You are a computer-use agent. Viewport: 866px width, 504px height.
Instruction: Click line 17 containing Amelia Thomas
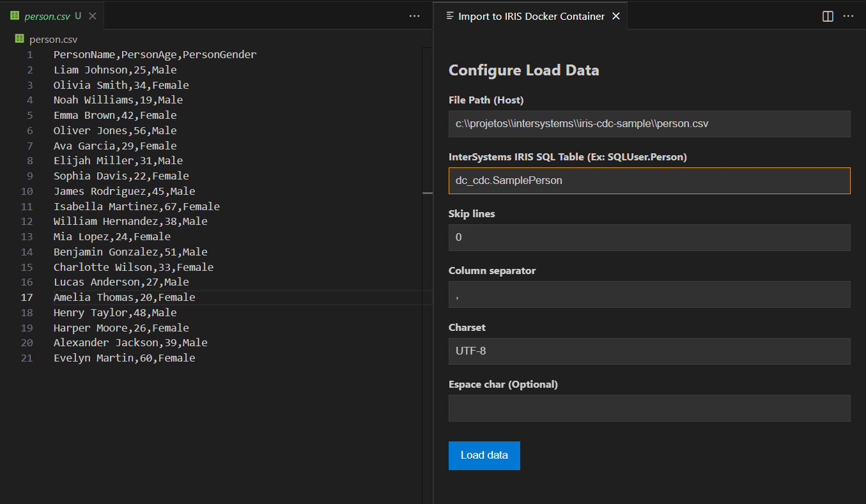coord(125,297)
